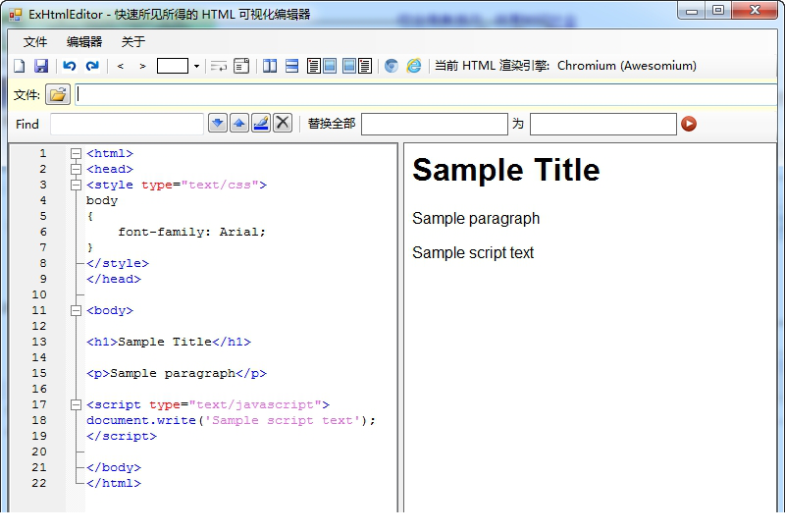Click the toolbar combo box text area
Screen dimensions: 785x532
(x=173, y=66)
